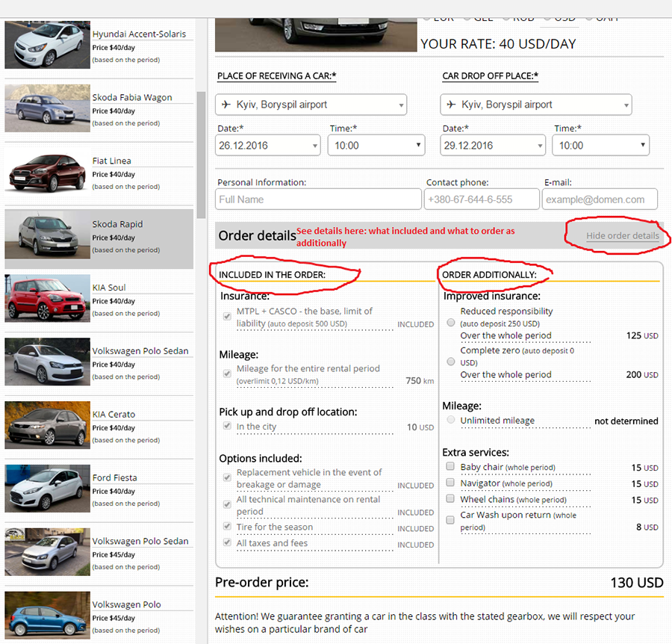Open the pickup time dropdown
The image size is (672, 644).
click(376, 145)
